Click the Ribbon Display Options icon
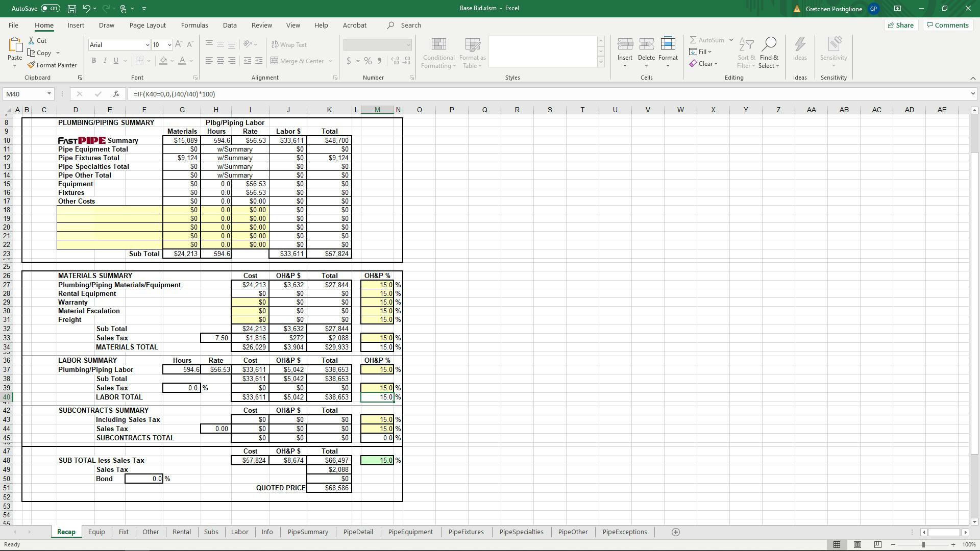 (897, 9)
